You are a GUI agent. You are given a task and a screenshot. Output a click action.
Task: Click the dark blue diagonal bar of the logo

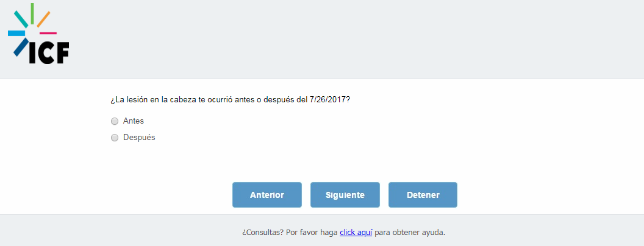(21, 47)
